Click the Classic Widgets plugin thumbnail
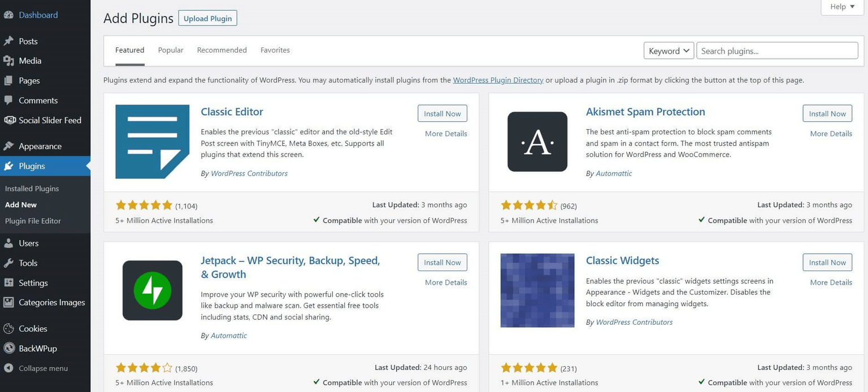Image resolution: width=868 pixels, height=392 pixels. (x=537, y=290)
